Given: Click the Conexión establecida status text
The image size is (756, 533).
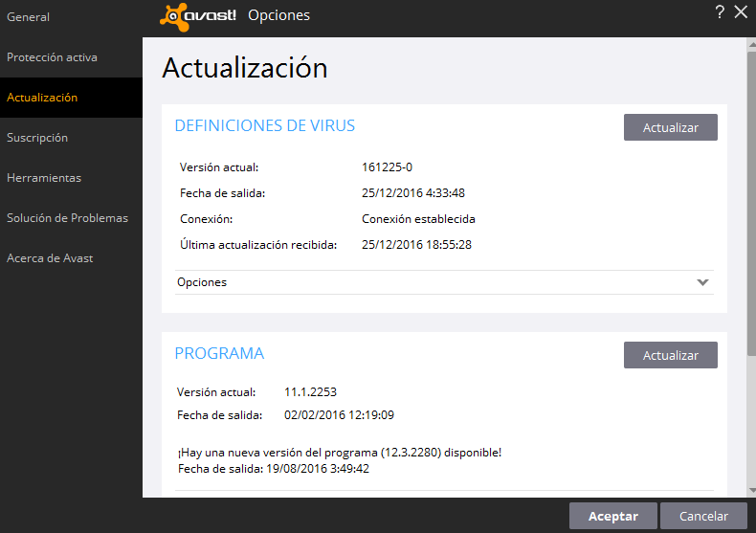Looking at the screenshot, I should pos(418,219).
